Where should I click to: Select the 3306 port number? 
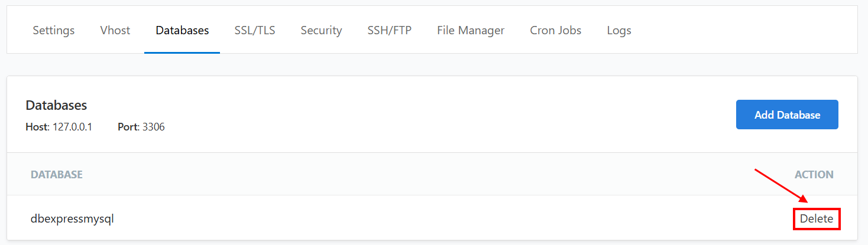click(153, 127)
